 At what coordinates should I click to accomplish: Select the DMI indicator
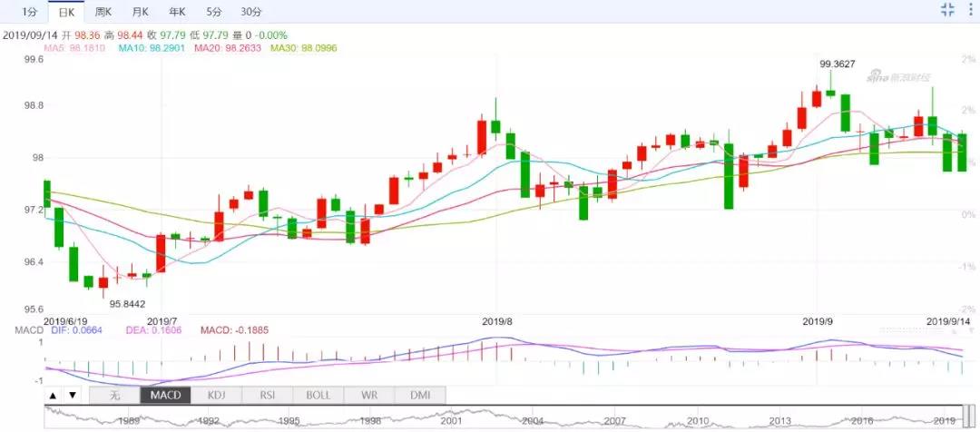(x=419, y=396)
